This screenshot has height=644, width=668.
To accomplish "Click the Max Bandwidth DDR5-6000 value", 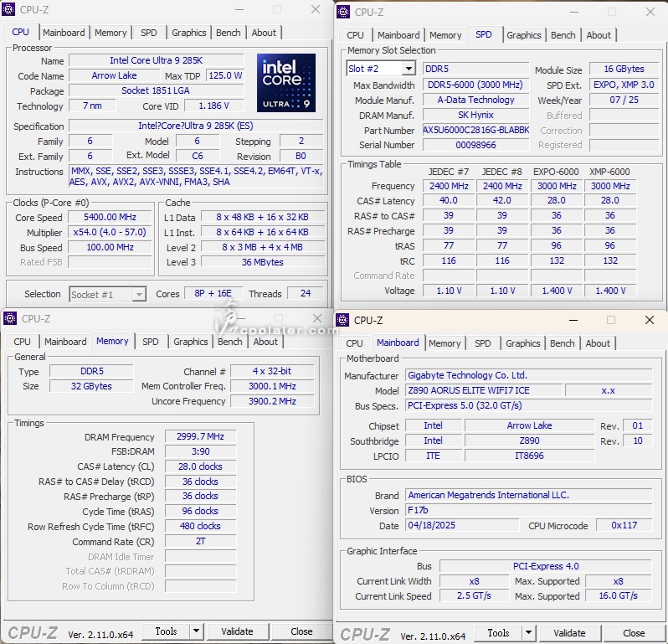I will coord(475,85).
